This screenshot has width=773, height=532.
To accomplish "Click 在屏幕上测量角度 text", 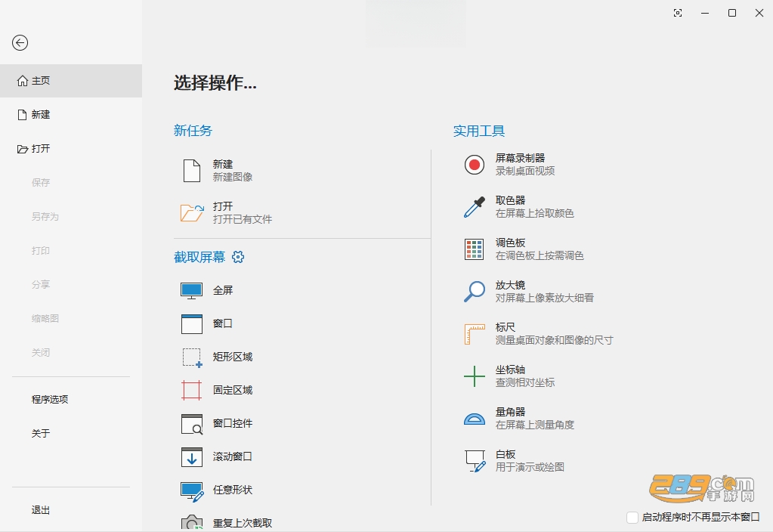I will pyautogui.click(x=535, y=425).
